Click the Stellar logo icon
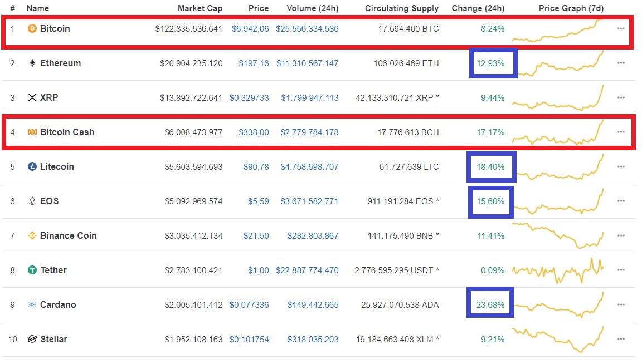This screenshot has height=364, width=642. point(32,339)
